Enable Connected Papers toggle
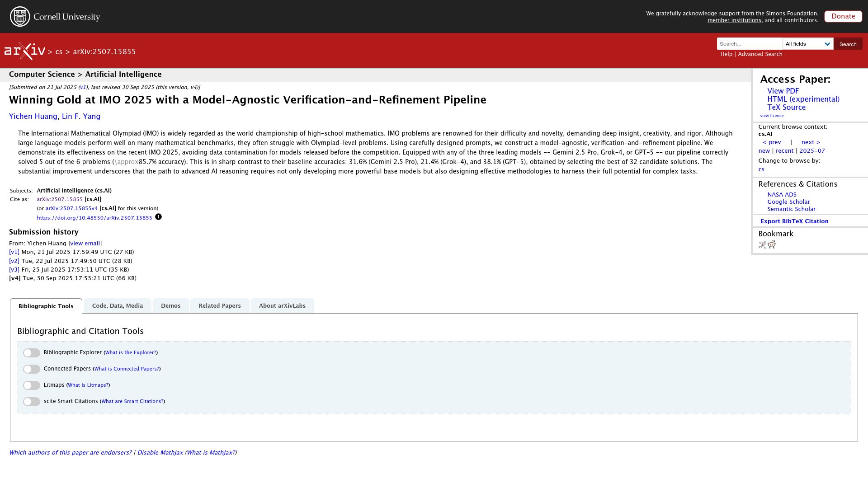 coord(32,369)
